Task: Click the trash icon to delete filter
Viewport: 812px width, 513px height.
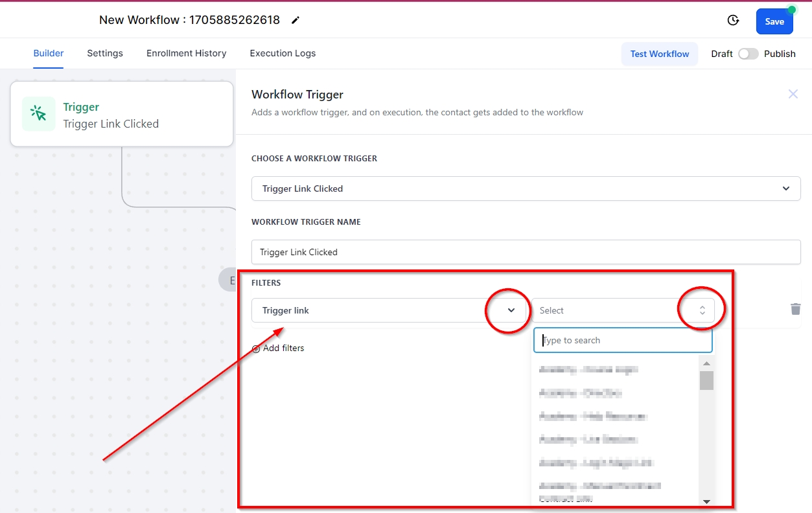Action: click(795, 309)
